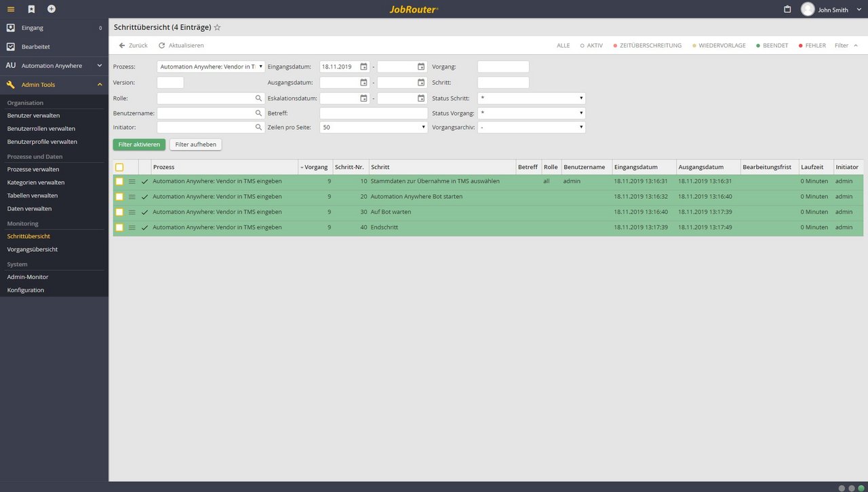The width and height of the screenshot is (868, 492).
Task: Go back with the Zurück button
Action: pyautogui.click(x=133, y=45)
